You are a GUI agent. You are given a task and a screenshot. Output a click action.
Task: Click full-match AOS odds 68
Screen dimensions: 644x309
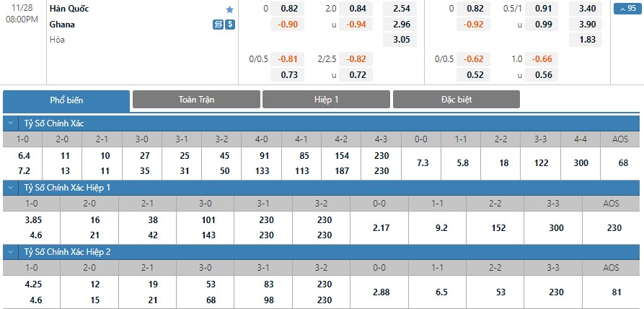point(622,163)
